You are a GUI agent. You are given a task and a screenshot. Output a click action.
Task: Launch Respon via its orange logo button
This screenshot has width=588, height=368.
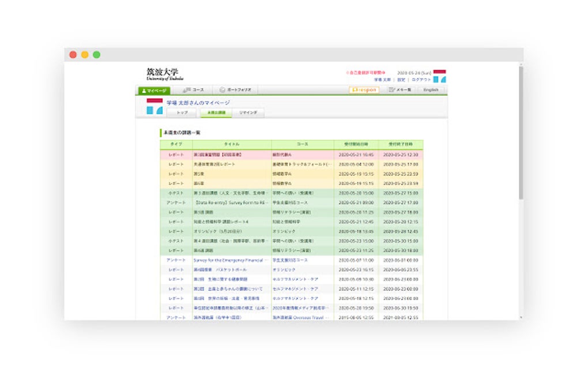[363, 90]
